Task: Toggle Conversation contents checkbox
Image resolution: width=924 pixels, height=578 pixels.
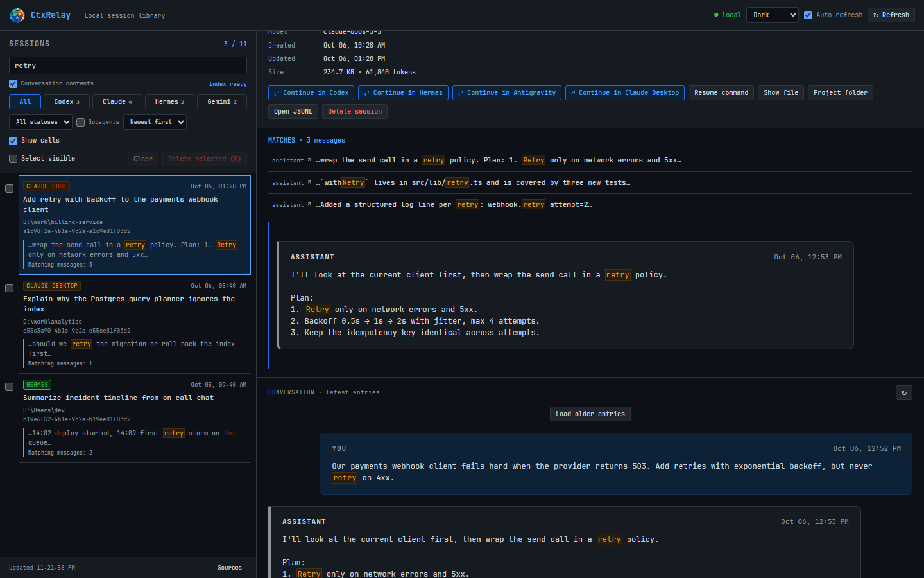Action: coord(13,83)
